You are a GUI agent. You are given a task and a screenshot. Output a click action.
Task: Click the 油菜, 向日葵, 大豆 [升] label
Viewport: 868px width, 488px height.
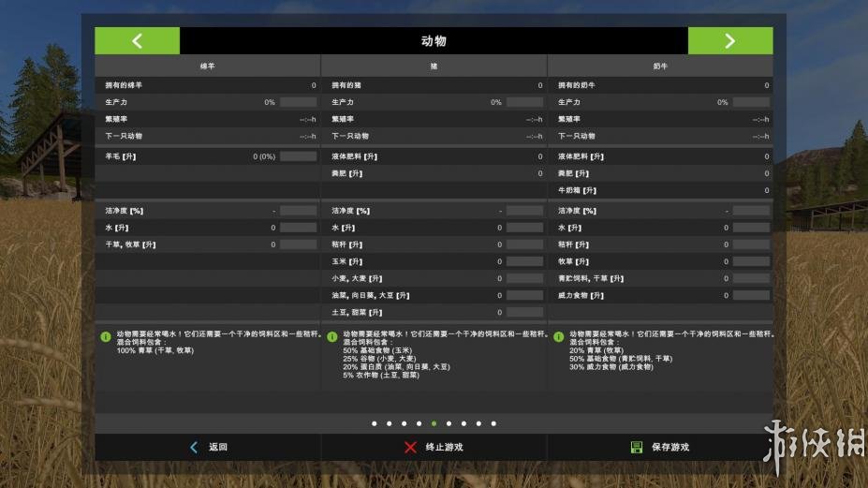click(x=371, y=296)
